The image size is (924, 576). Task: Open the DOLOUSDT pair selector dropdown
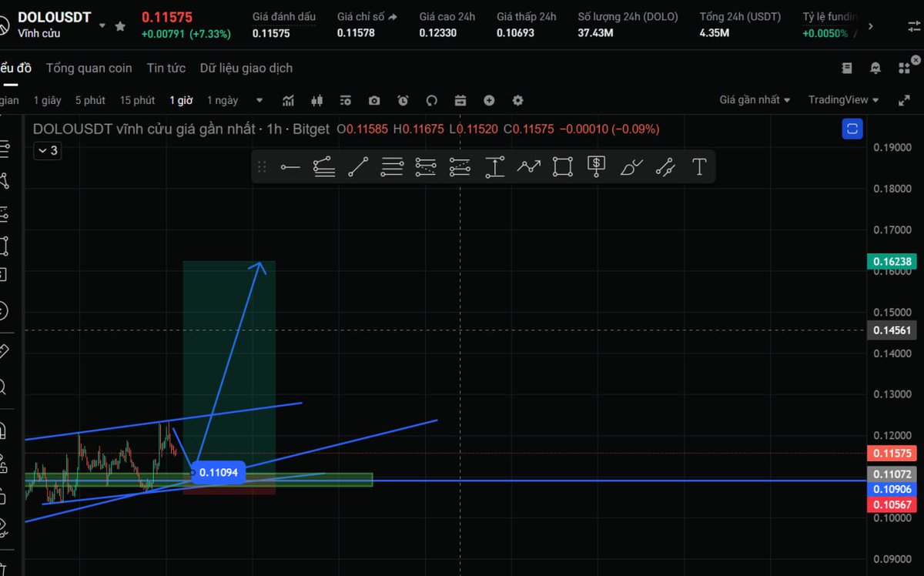coord(102,25)
